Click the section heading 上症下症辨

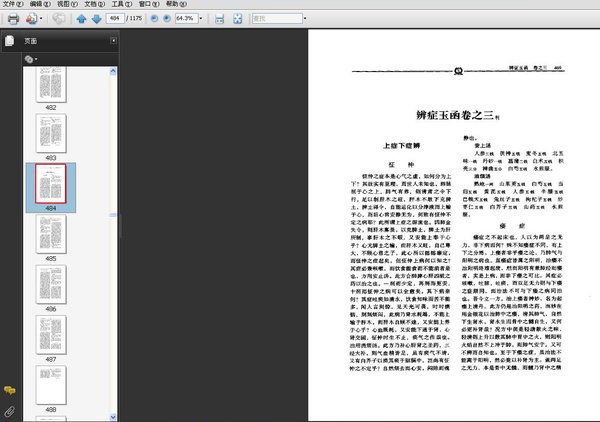point(401,146)
